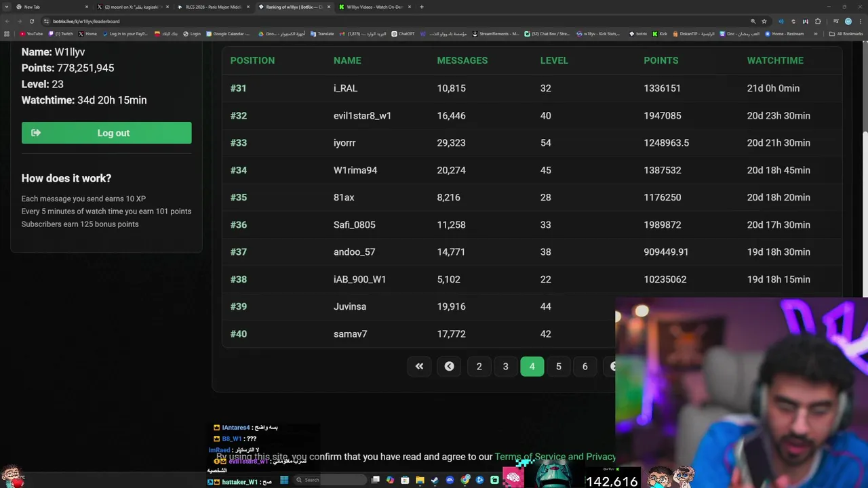Select current leaderboard page 4
Image resolution: width=868 pixels, height=488 pixels.
[x=532, y=366]
